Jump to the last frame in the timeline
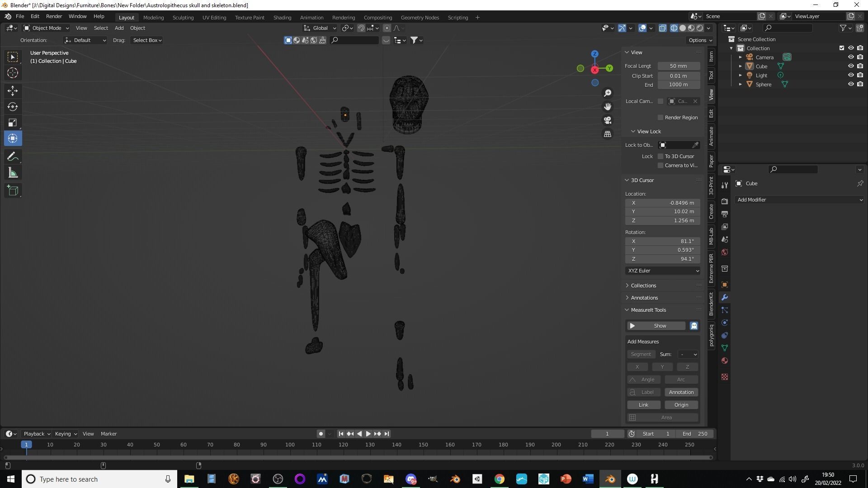868x488 pixels. pos(387,433)
